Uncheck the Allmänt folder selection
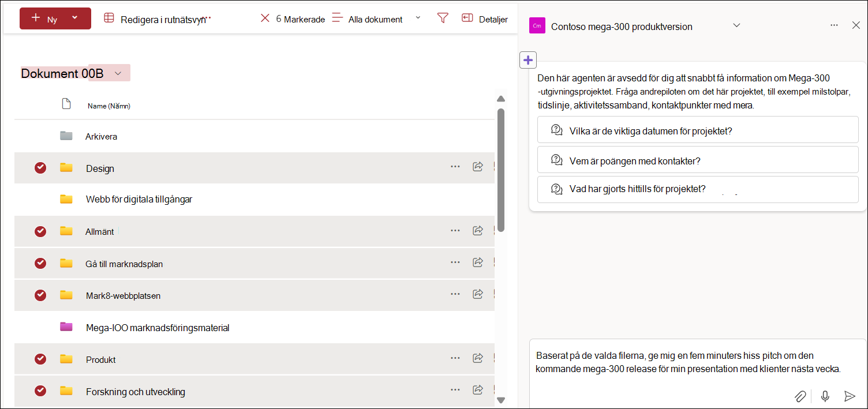Image resolution: width=868 pixels, height=409 pixels. click(40, 231)
